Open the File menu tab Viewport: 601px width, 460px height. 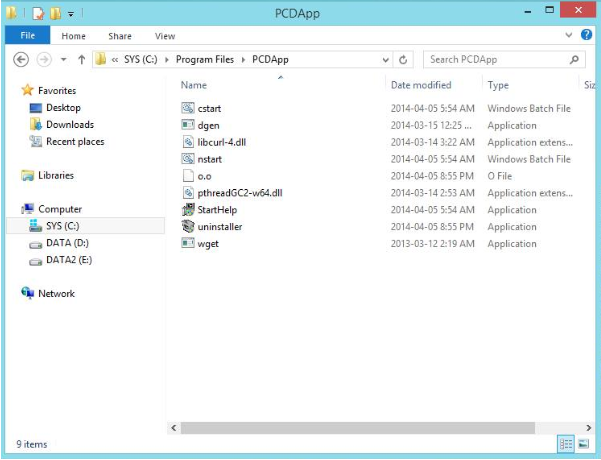tap(27, 36)
